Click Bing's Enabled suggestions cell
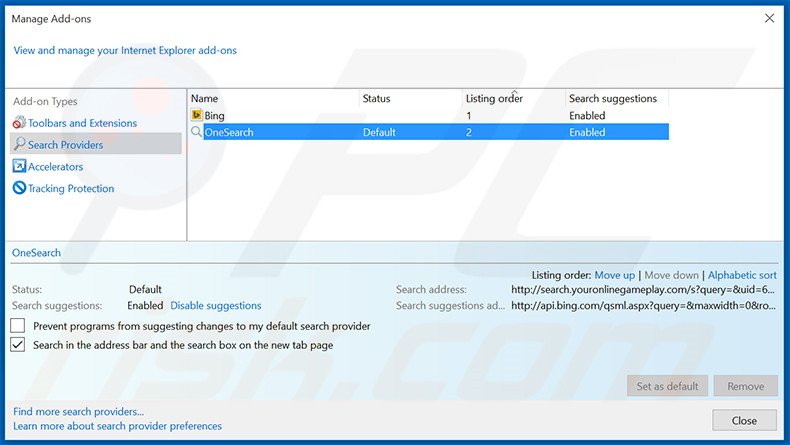Viewport: 790px width, 445px height. tap(587, 115)
